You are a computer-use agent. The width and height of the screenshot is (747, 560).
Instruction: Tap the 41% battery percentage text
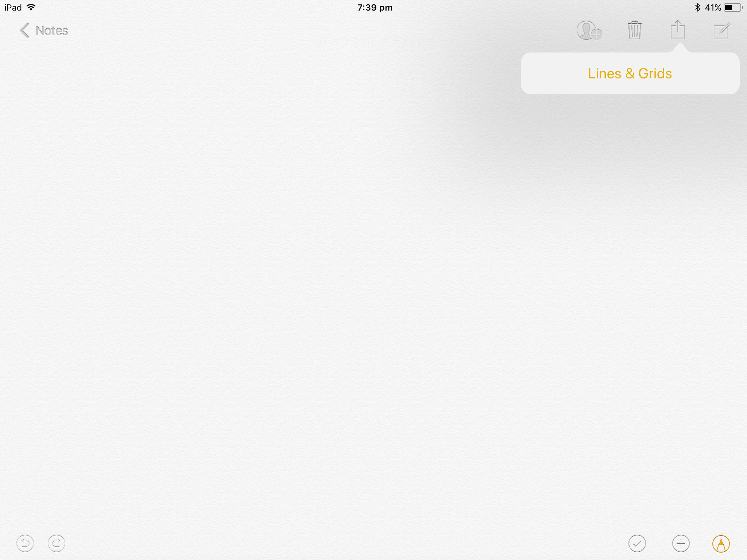coord(713,7)
